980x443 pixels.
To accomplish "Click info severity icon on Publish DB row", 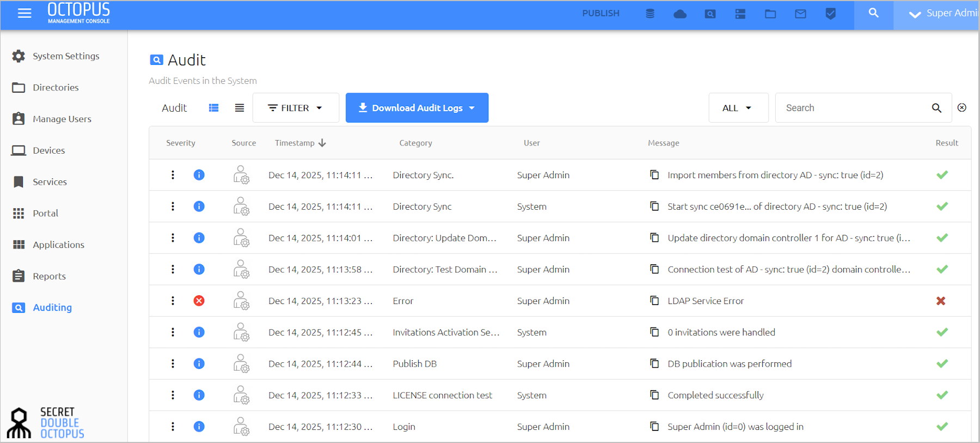I will coord(199,363).
